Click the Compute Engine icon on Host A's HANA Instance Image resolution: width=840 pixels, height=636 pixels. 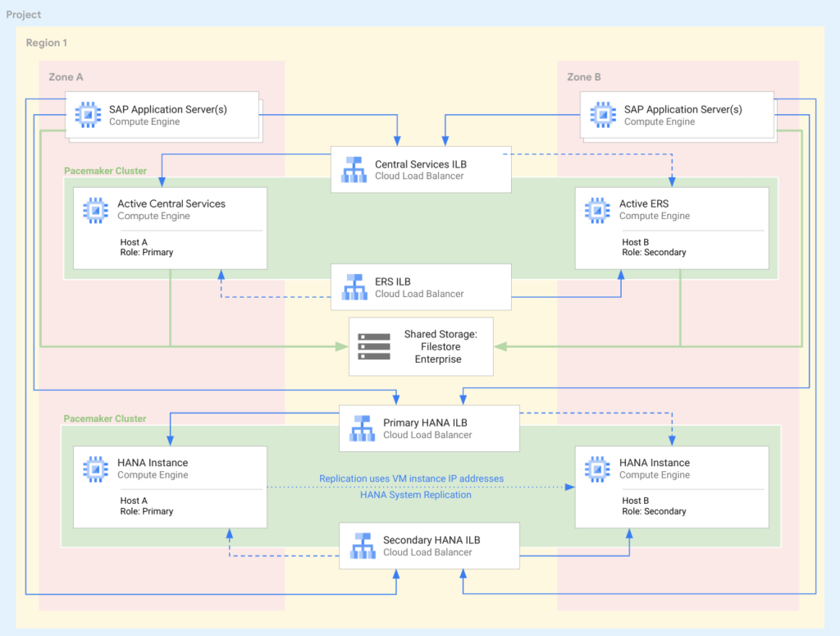(95, 468)
